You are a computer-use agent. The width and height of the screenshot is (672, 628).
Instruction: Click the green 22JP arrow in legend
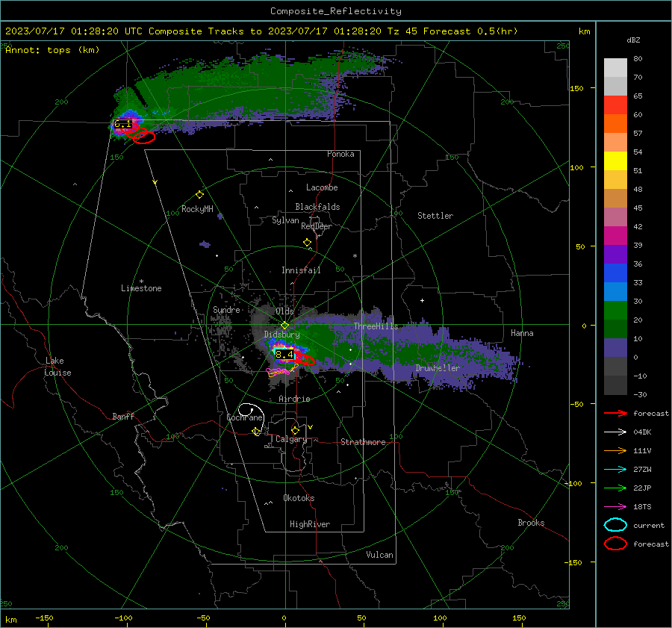pyautogui.click(x=615, y=488)
